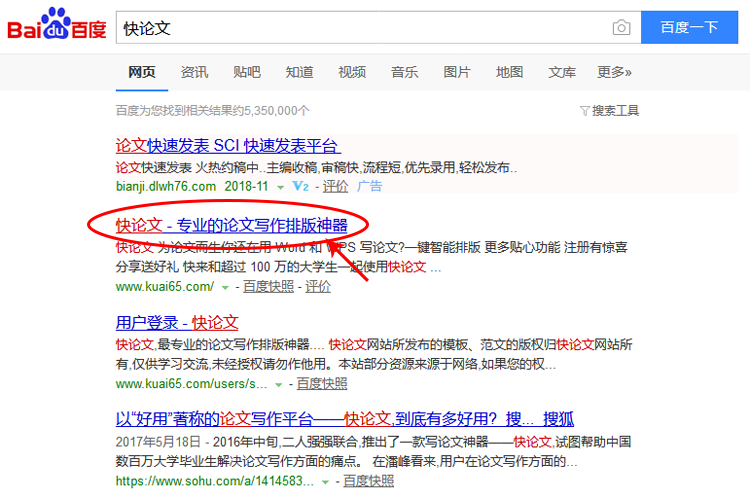Image resolution: width=750 pixels, height=500 pixels.
Task: Select the 图片 tab
Action: [457, 72]
